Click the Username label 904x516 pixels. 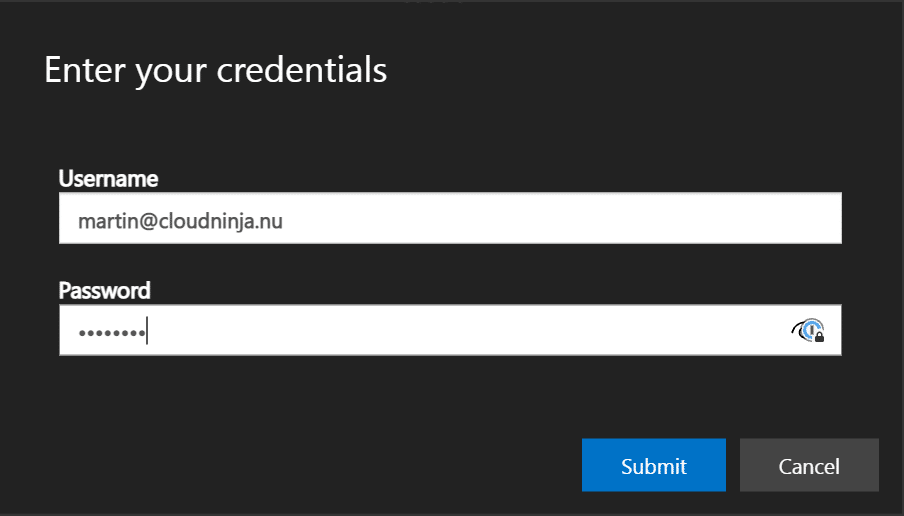tap(108, 179)
